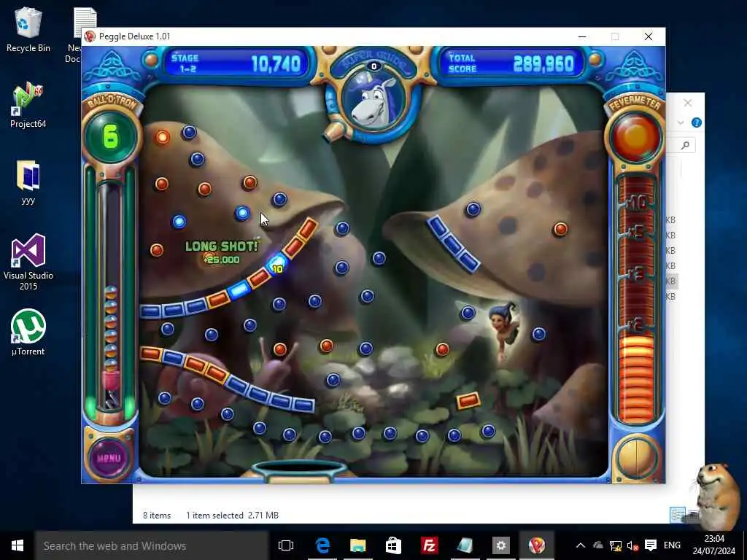
Task: Open the Windows Start menu
Action: pos(18,545)
